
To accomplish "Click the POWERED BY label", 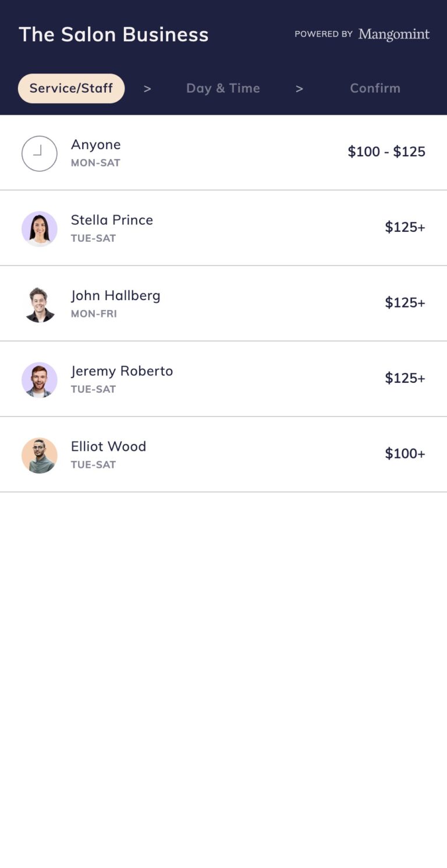I will pyautogui.click(x=324, y=34).
